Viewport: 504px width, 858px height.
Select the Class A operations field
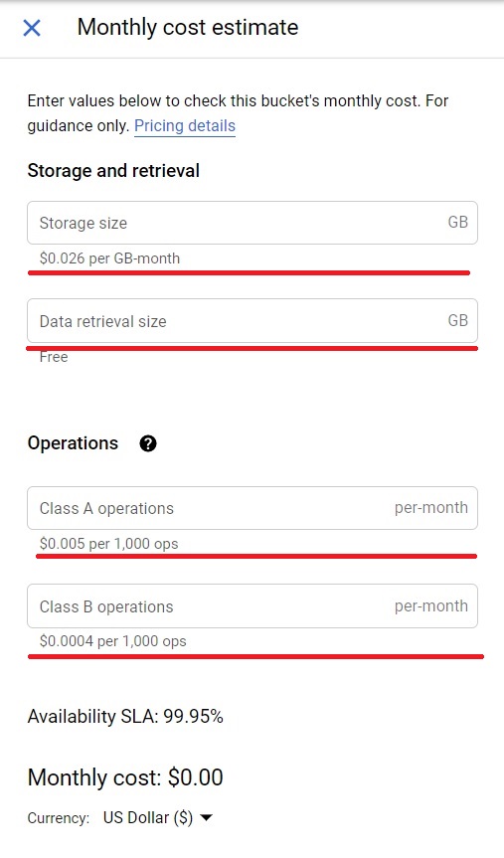point(252,508)
